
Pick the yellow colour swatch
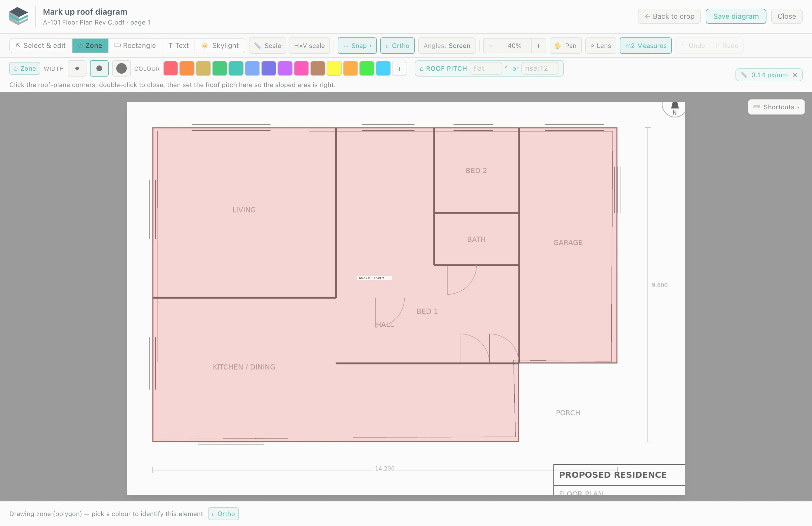334,68
